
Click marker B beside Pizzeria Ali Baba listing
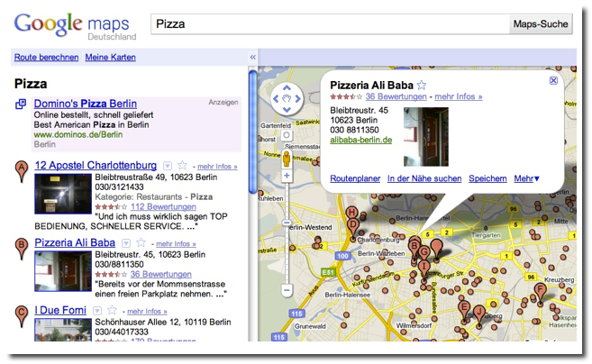point(22,249)
